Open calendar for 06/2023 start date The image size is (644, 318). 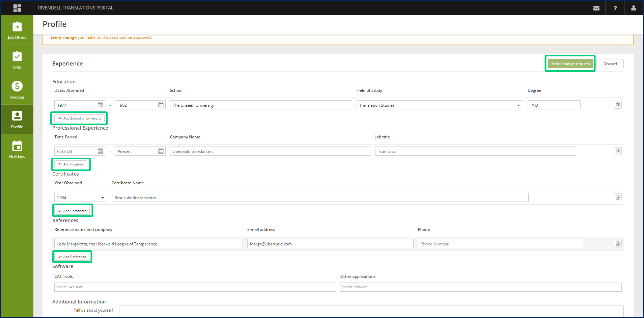(x=101, y=151)
